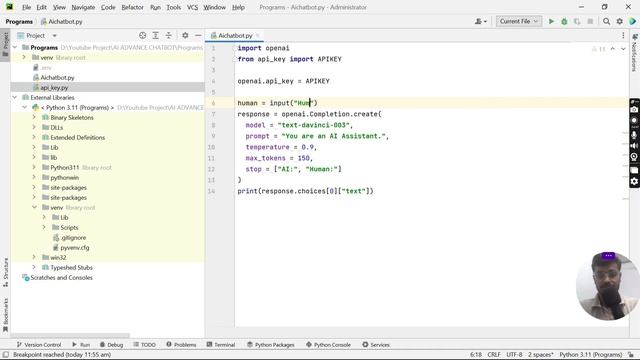Open Project tool window side tab

5,44
